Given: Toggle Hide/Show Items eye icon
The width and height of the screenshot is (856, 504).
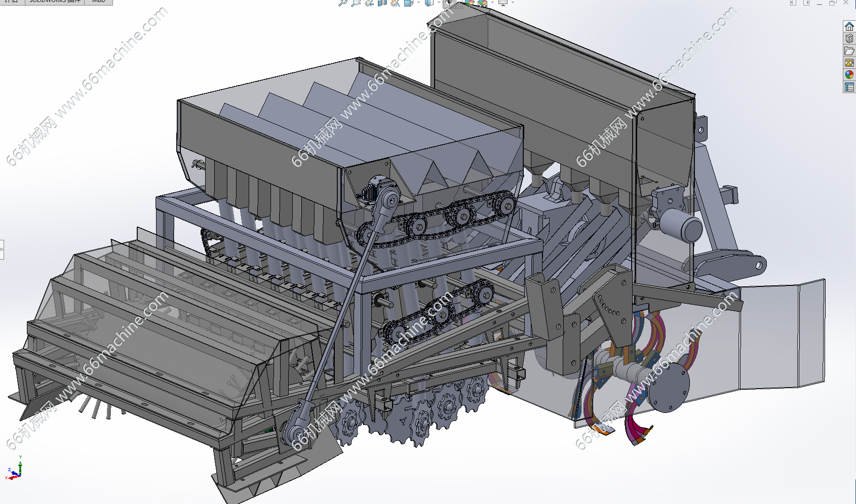Looking at the screenshot, I should click(449, 3).
